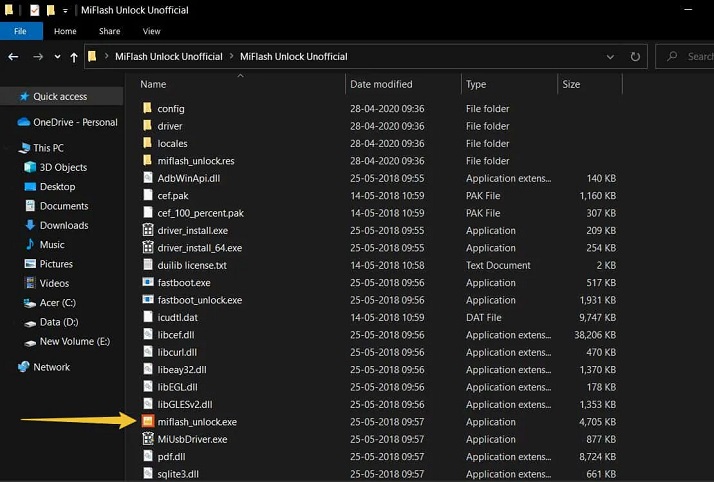Viewport: 714px width, 482px height.
Task: Click the search magnifier icon
Action: tap(672, 56)
